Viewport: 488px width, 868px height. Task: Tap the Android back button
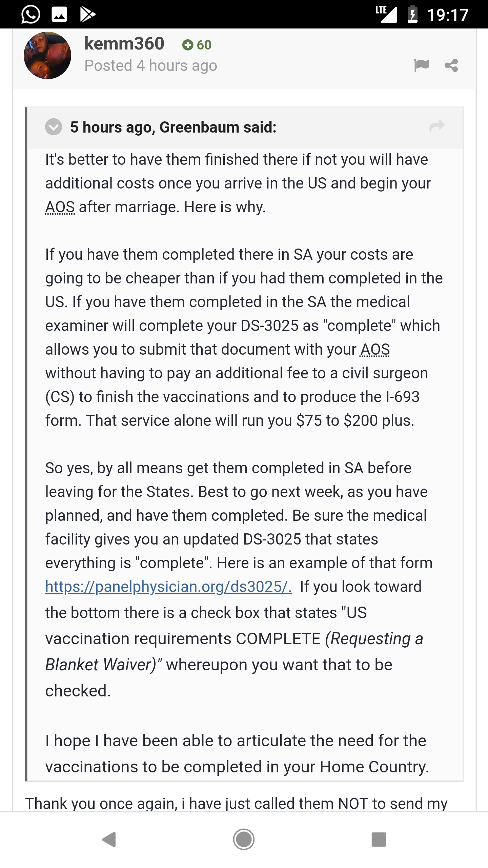109,840
